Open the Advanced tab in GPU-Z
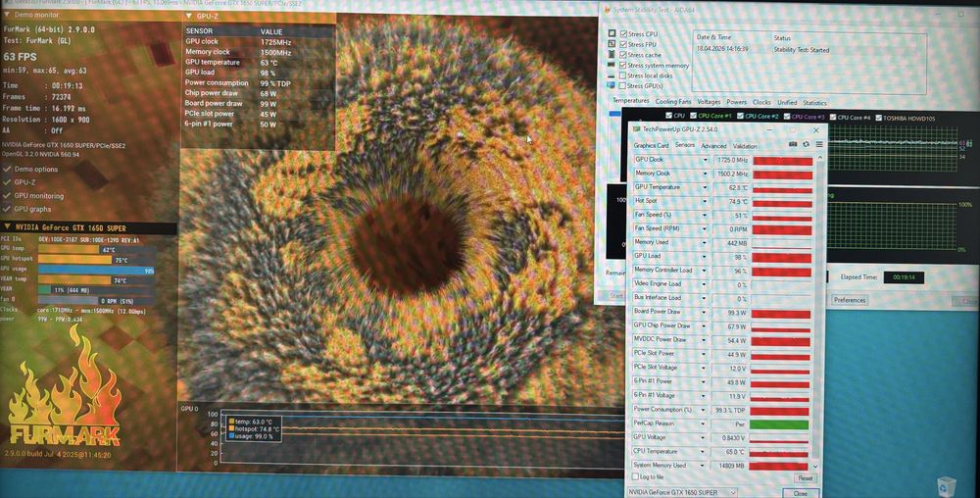This screenshot has height=498, width=980. click(713, 146)
